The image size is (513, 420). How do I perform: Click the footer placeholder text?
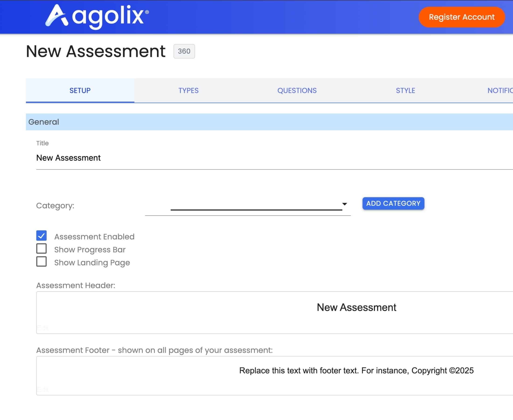point(356,371)
